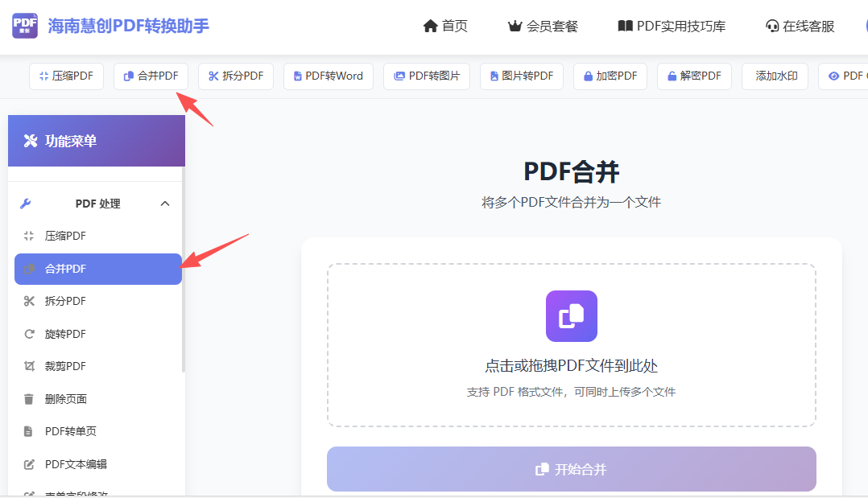The width and height of the screenshot is (868, 498).
Task: Open 合并PDF in the sidebar
Action: click(98, 269)
